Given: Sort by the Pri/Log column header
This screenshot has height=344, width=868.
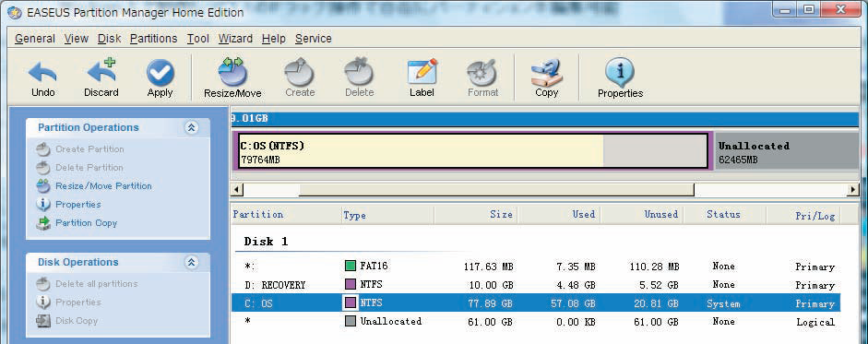Looking at the screenshot, I should click(803, 215).
